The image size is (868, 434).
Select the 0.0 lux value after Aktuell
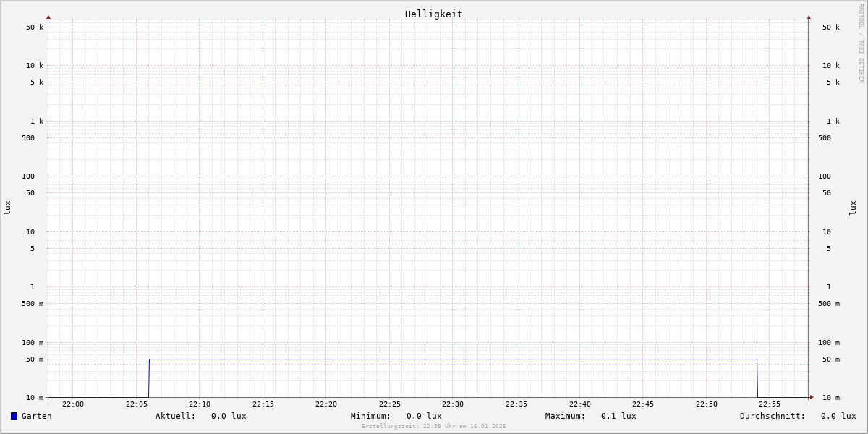(x=229, y=416)
